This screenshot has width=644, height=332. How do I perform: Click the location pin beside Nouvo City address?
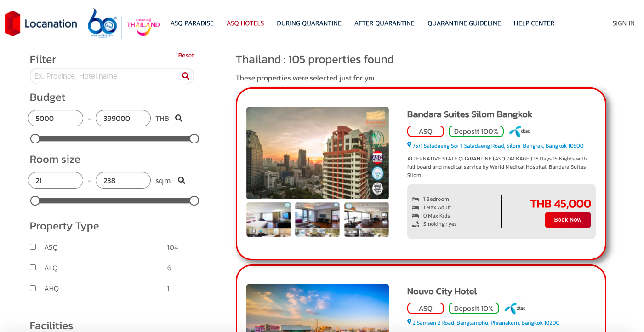click(x=410, y=322)
